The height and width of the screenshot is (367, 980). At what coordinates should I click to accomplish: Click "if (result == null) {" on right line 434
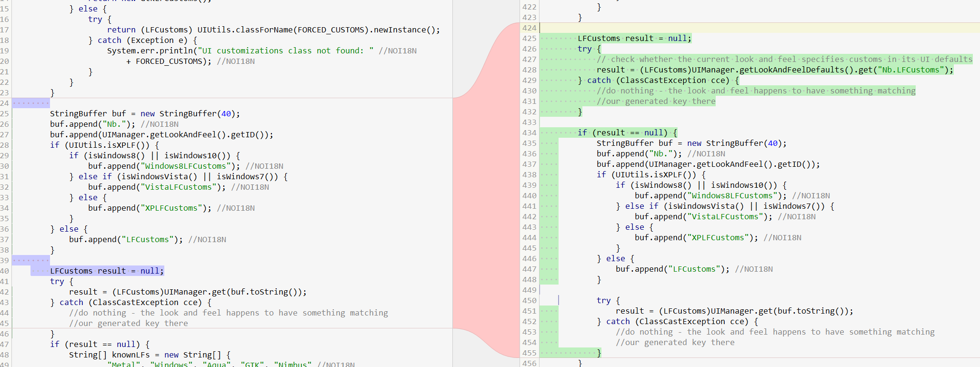point(627,133)
